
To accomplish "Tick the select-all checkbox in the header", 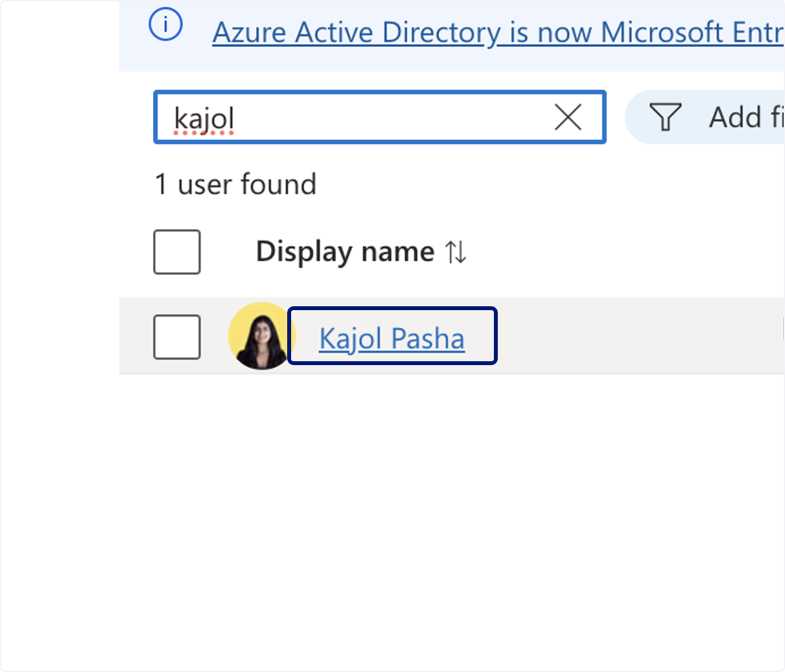I will (x=177, y=252).
